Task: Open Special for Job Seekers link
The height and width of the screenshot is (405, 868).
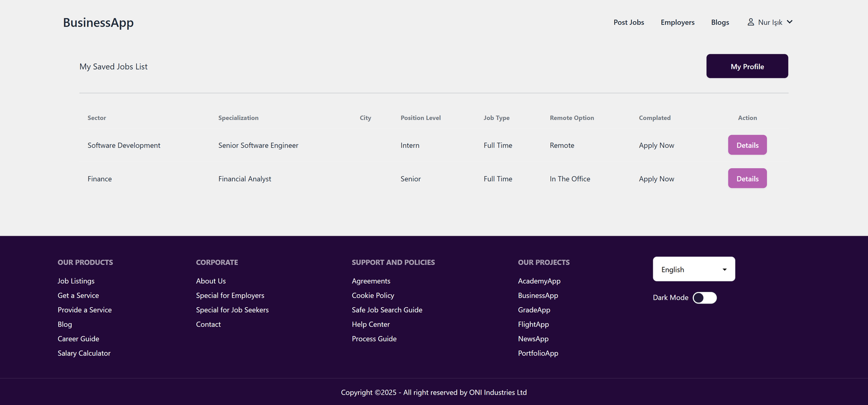Action: tap(232, 310)
